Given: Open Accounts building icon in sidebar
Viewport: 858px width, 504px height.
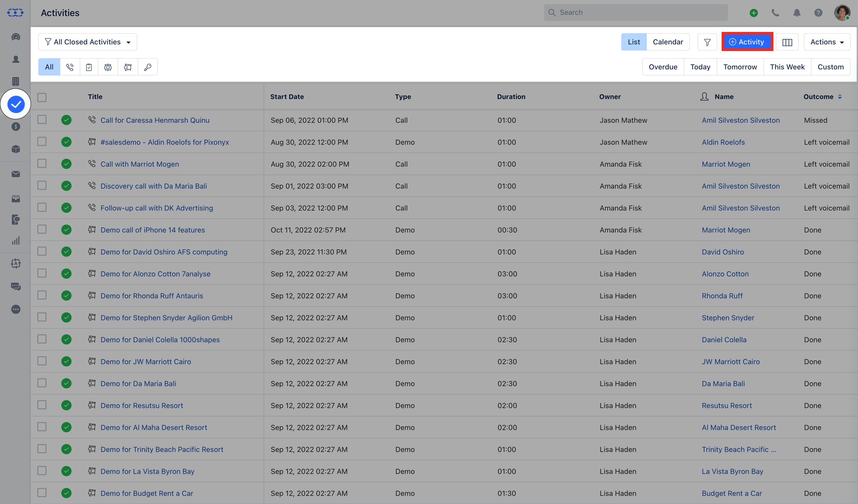Looking at the screenshot, I should [x=16, y=81].
